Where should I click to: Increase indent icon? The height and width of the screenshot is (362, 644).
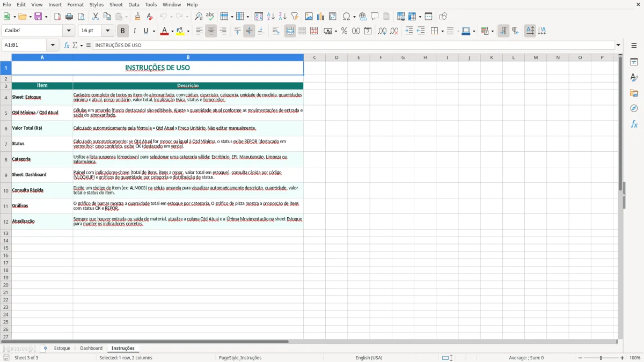point(409,31)
